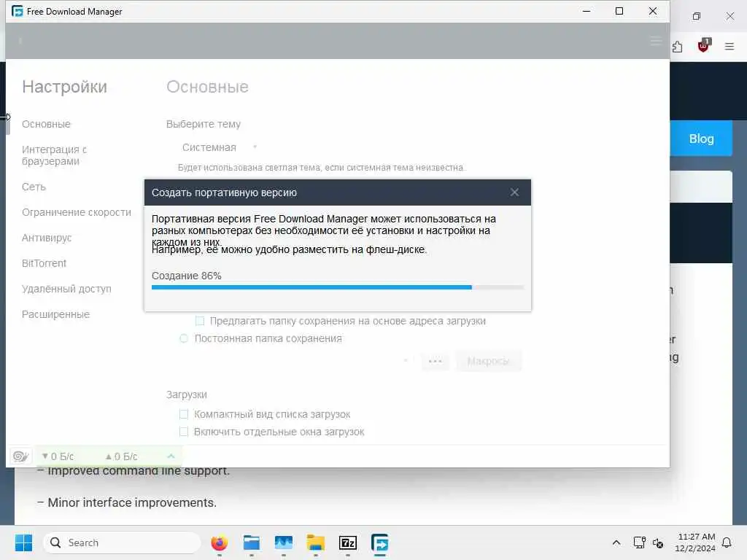747x560 pixels.
Task: Click the Макросы button
Action: tap(488, 361)
